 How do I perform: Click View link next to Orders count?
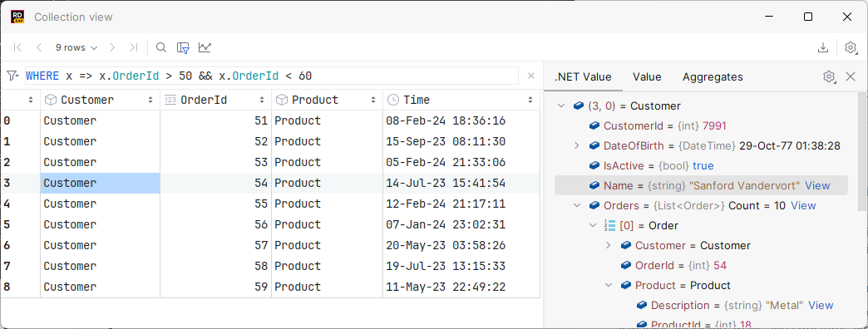click(803, 206)
